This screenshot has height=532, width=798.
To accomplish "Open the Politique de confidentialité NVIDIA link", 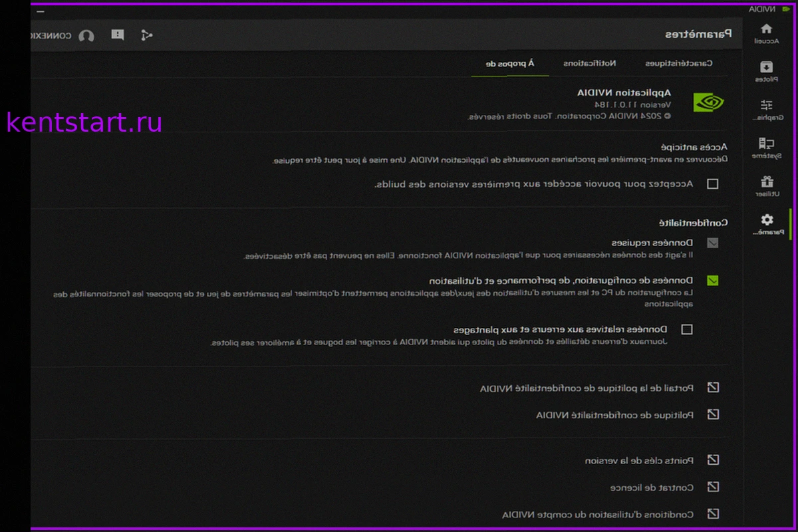I will coord(614,415).
